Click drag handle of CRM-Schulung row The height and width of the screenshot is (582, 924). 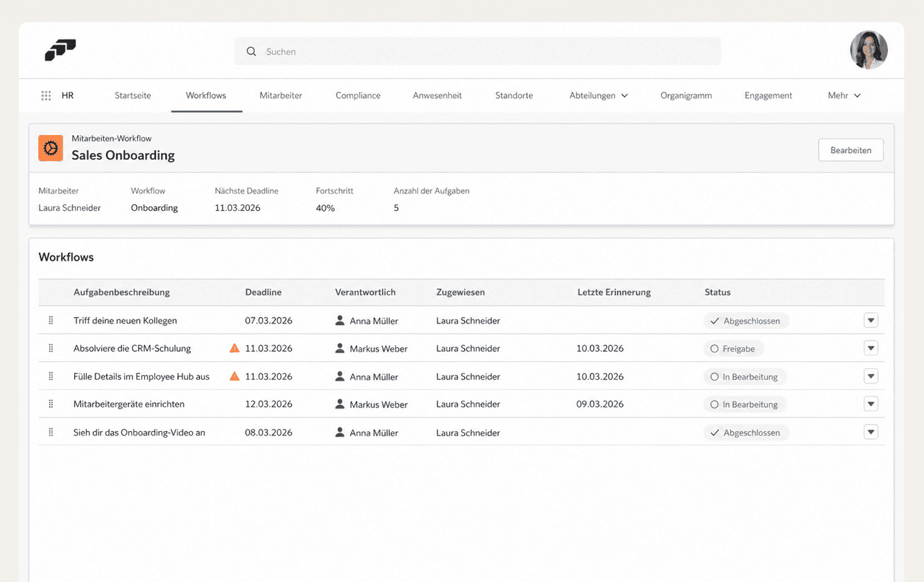pyautogui.click(x=51, y=348)
